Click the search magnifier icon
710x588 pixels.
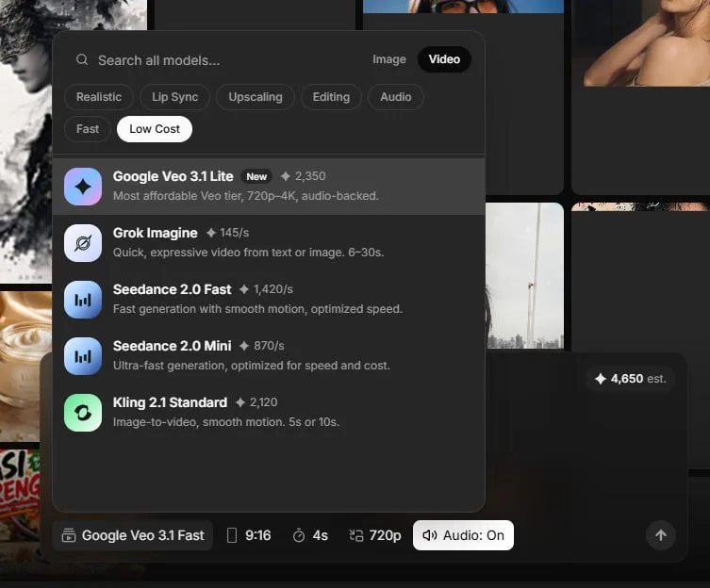coord(82,59)
